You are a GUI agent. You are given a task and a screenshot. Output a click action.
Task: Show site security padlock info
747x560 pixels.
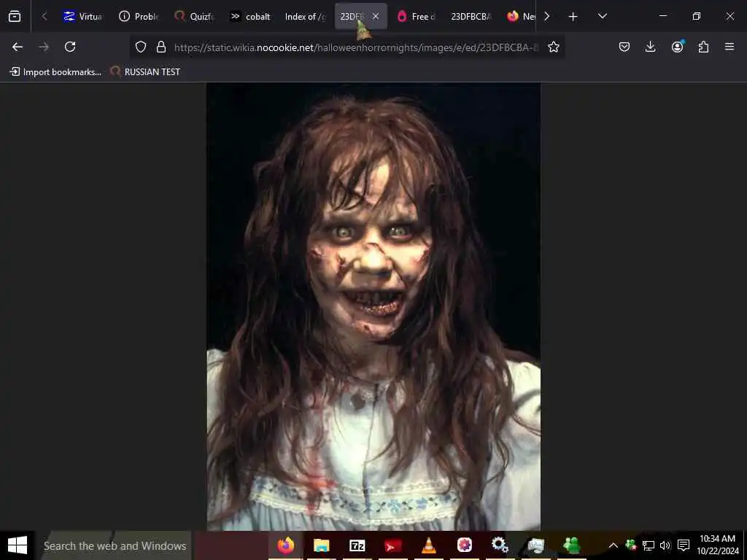pos(161,47)
